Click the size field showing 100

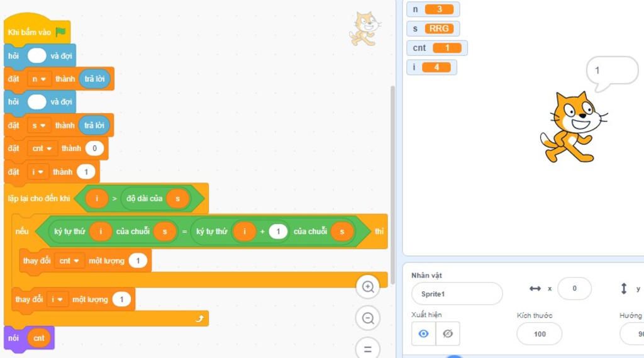(x=539, y=333)
